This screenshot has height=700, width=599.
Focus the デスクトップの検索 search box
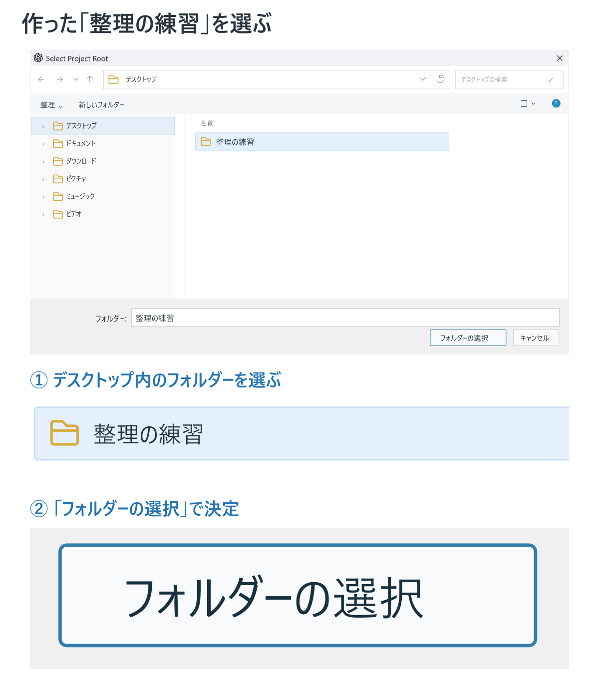click(x=509, y=79)
